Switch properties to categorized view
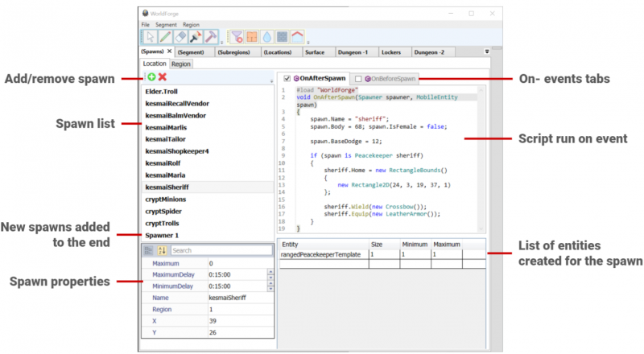The image size is (644, 354). point(148,251)
